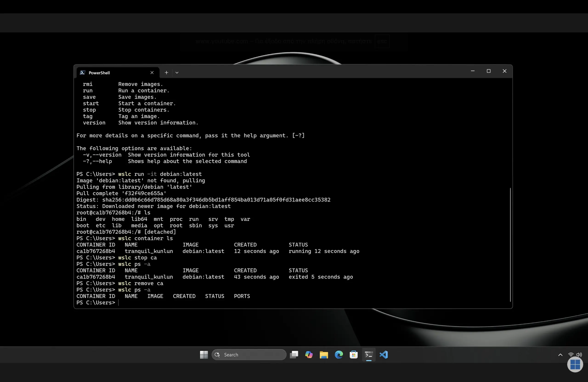Open File Explorer from the taskbar

tap(324, 355)
